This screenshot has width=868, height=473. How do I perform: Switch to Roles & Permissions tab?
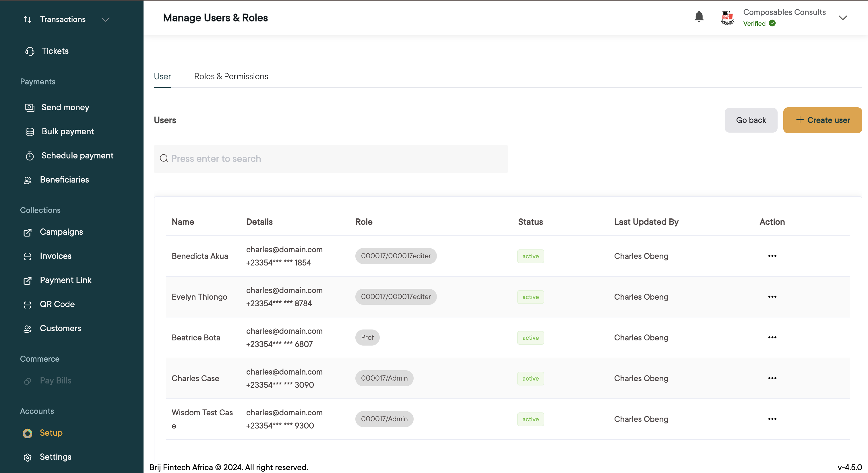coord(231,76)
